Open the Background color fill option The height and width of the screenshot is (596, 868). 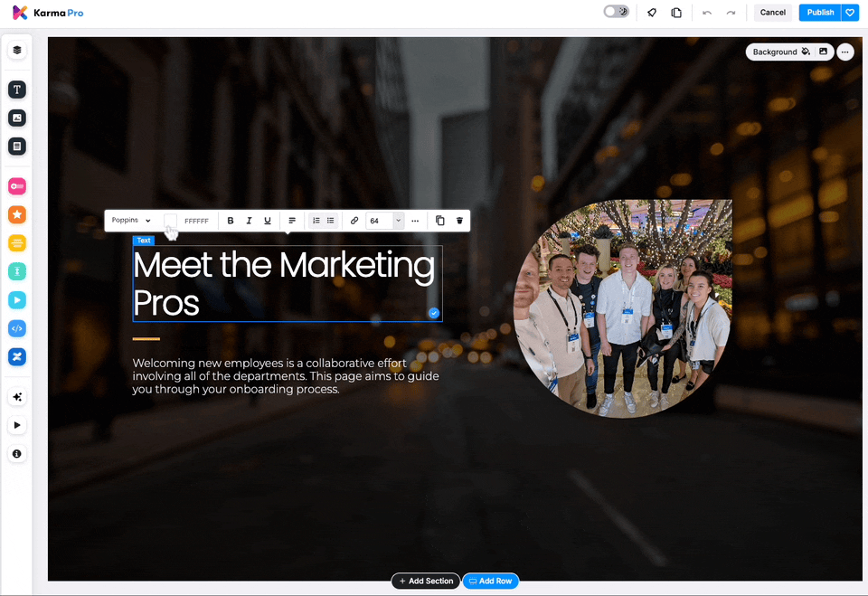point(806,52)
